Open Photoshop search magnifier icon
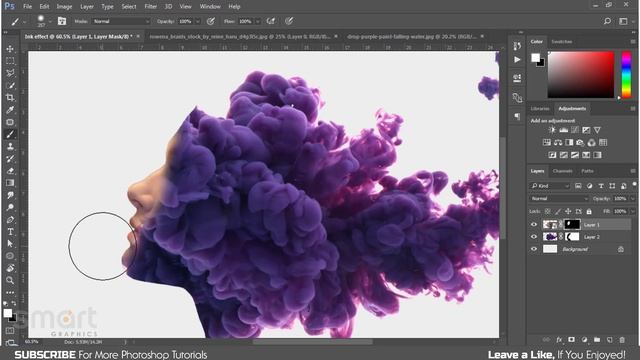 pos(607,21)
